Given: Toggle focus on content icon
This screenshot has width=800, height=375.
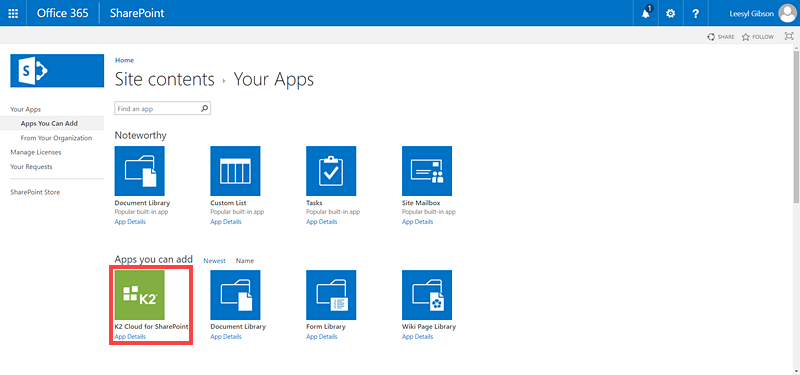Looking at the screenshot, I should (789, 36).
